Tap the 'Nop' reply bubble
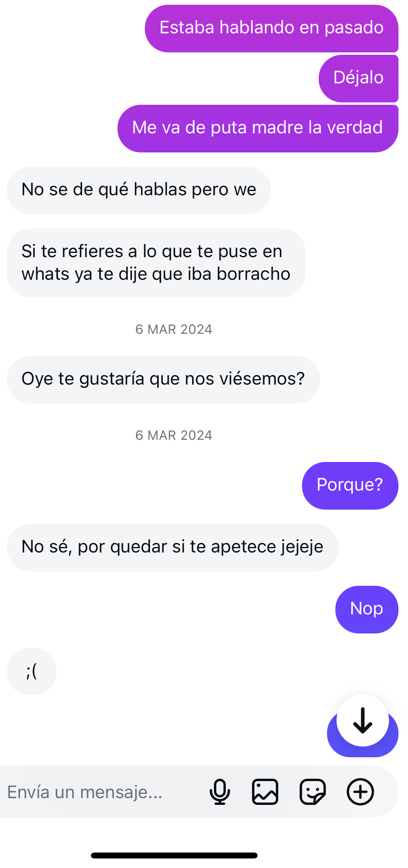 [366, 609]
